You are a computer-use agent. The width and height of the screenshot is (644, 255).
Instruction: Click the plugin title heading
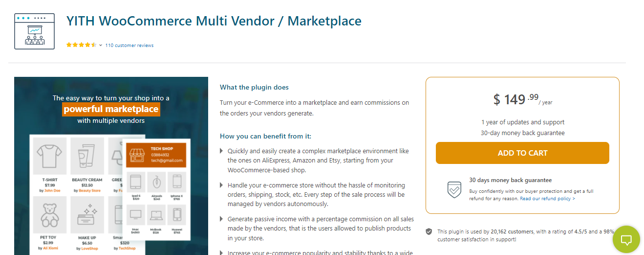(214, 22)
